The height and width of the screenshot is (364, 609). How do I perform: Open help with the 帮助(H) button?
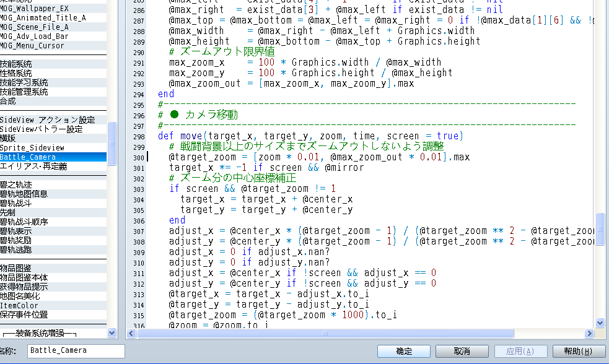click(x=579, y=351)
